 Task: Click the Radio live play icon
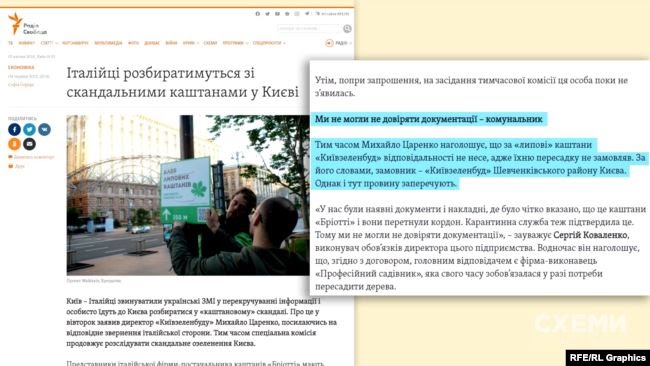pyautogui.click(x=329, y=43)
